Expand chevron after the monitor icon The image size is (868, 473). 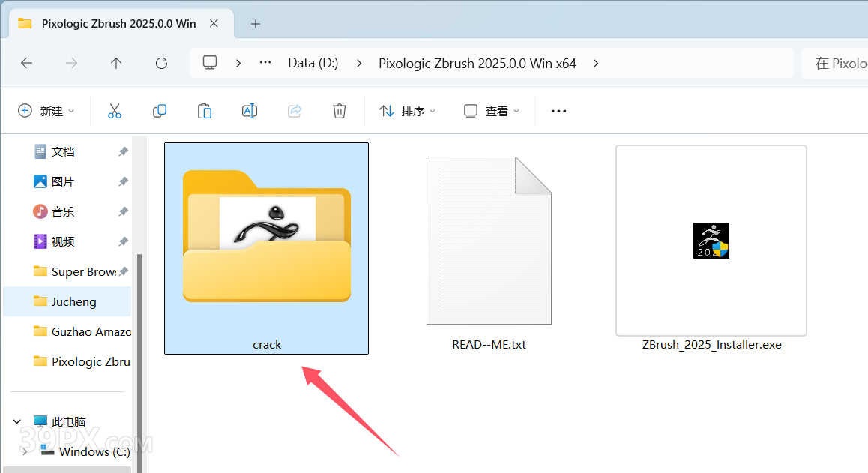click(x=238, y=63)
